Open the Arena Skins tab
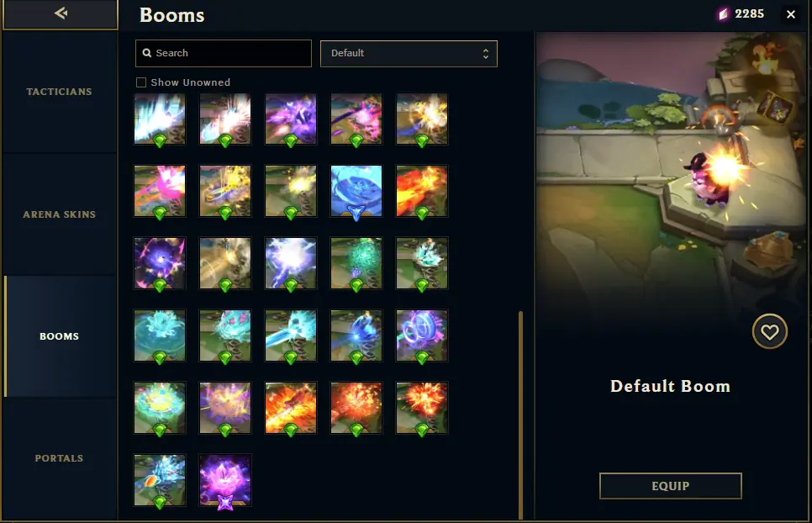 [59, 214]
